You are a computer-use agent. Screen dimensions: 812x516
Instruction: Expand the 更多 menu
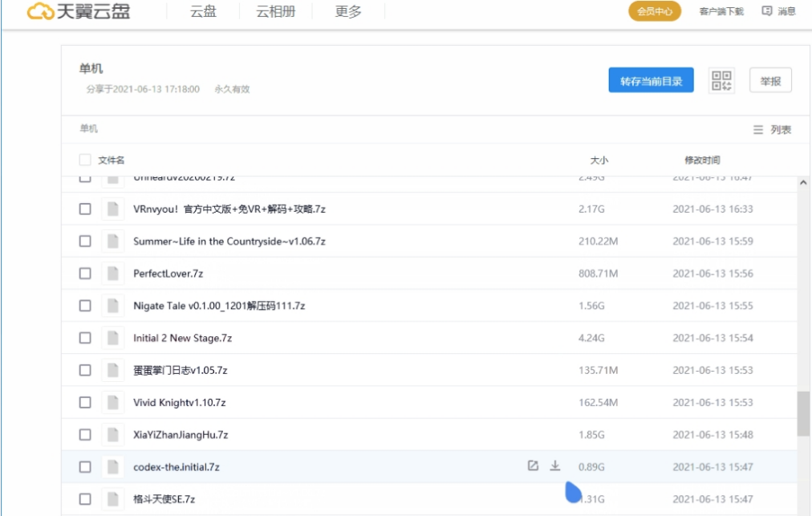point(348,12)
